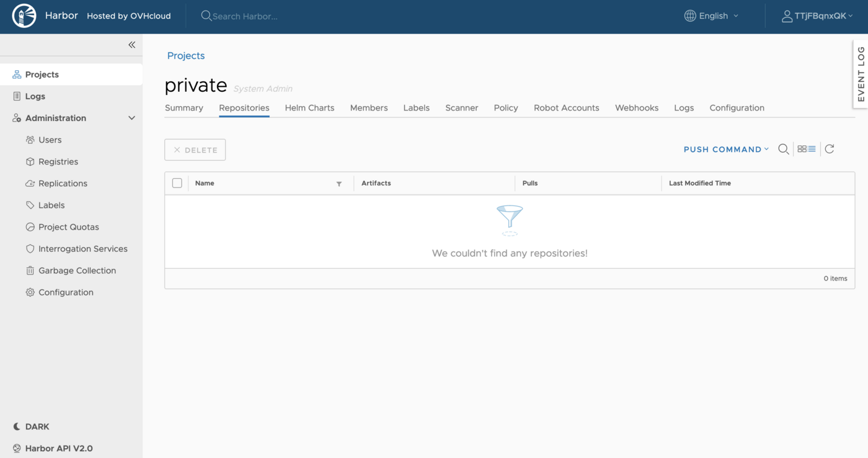868x458 pixels.
Task: Open the EVENT LOG side panel
Action: coord(861,74)
